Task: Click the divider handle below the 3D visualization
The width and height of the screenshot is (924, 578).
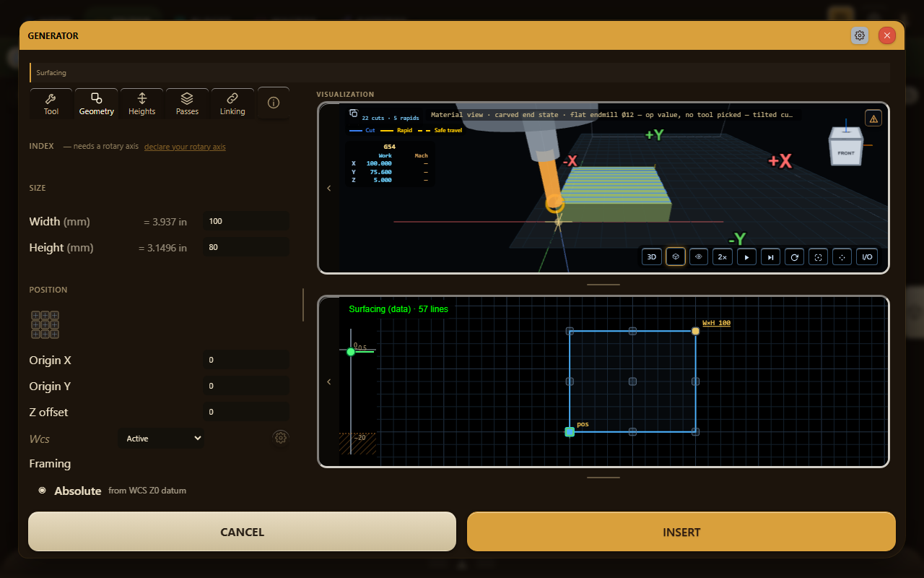Action: 603,285
